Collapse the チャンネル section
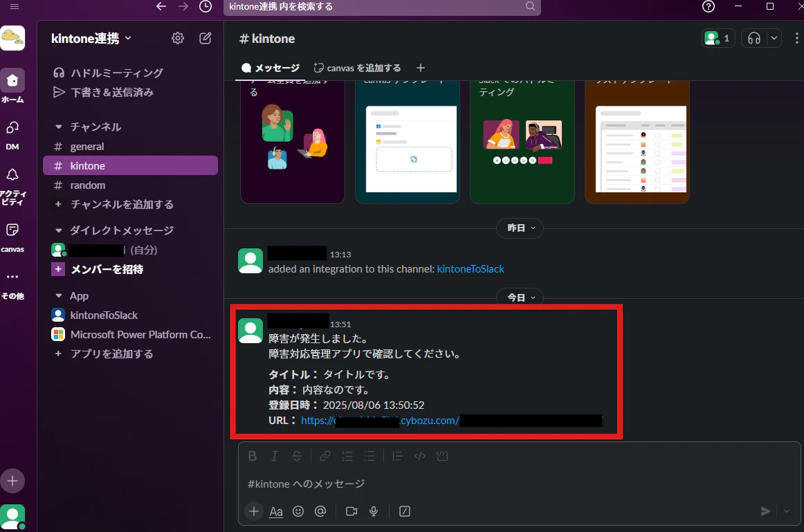The width and height of the screenshot is (804, 532). click(x=58, y=127)
